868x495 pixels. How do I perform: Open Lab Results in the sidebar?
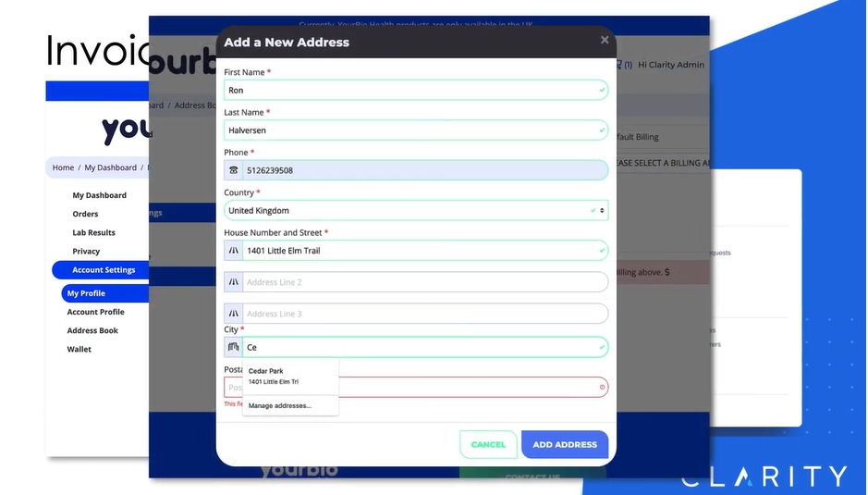(93, 233)
